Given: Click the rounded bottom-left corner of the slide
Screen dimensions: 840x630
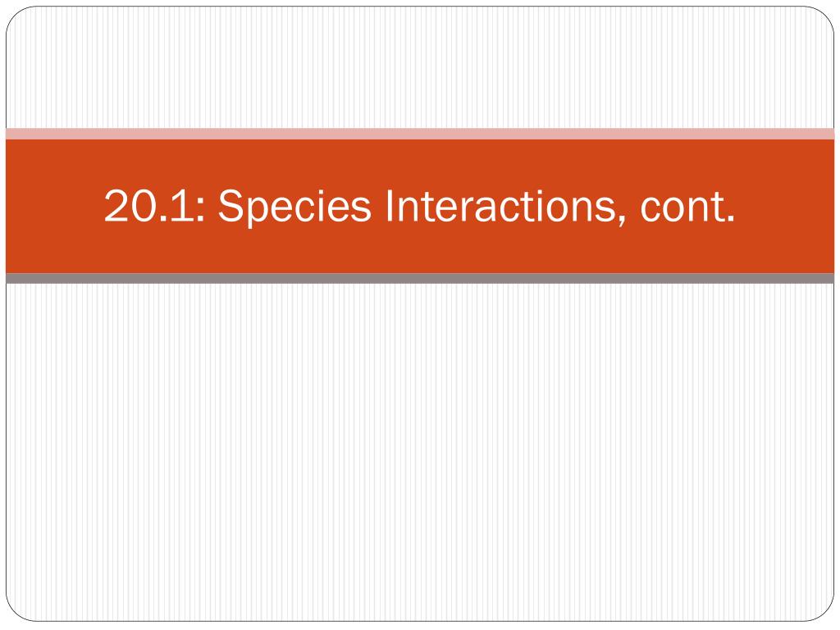Looking at the screenshot, I should [x=15, y=612].
